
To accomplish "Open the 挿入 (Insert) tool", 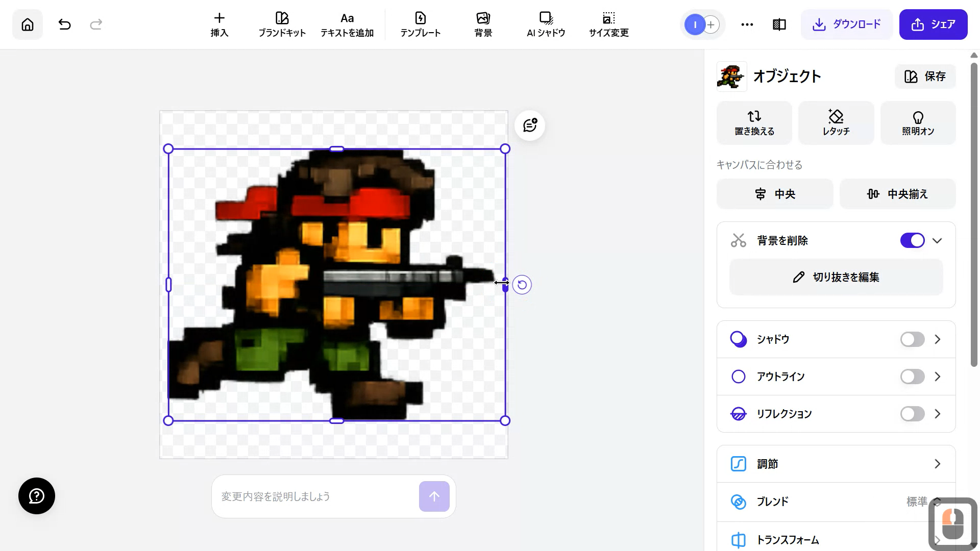I will 219,24.
